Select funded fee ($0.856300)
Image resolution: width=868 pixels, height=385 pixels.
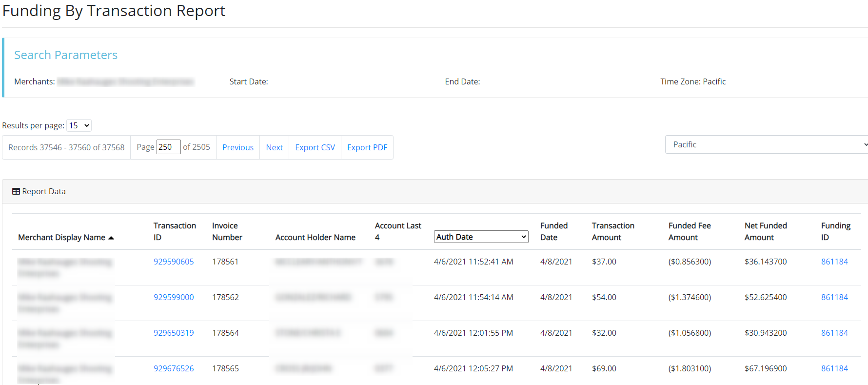point(690,262)
